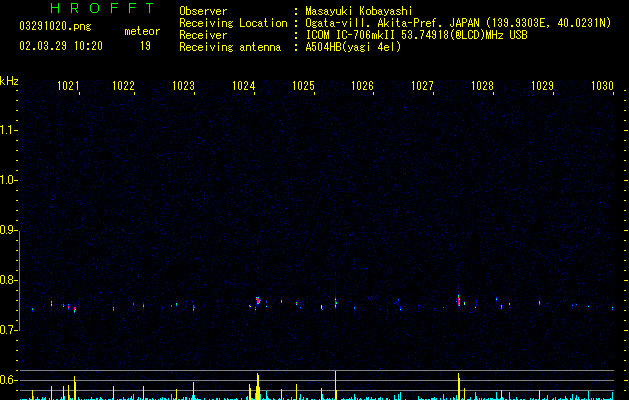Viewport: 629px width, 400px height.
Task: Click frequency axis label 0.9
Action: (x=8, y=230)
